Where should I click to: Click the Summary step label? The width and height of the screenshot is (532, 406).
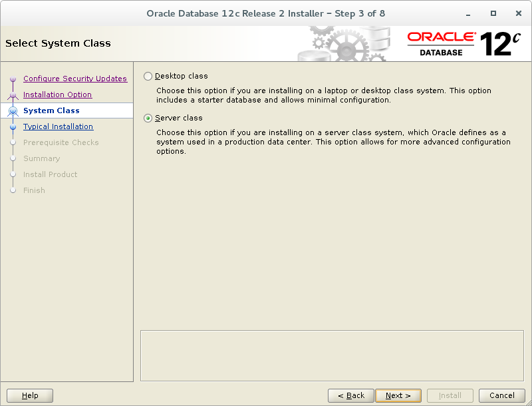[41, 158]
